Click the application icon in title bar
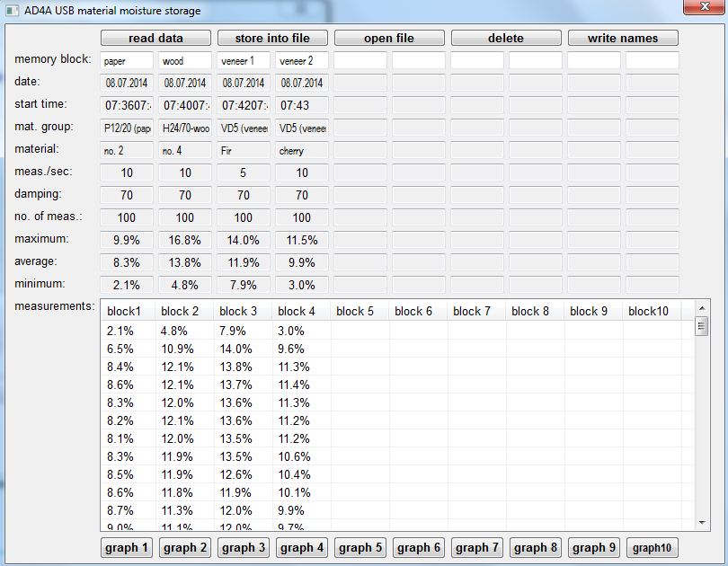This screenshot has width=728, height=566. [13, 11]
